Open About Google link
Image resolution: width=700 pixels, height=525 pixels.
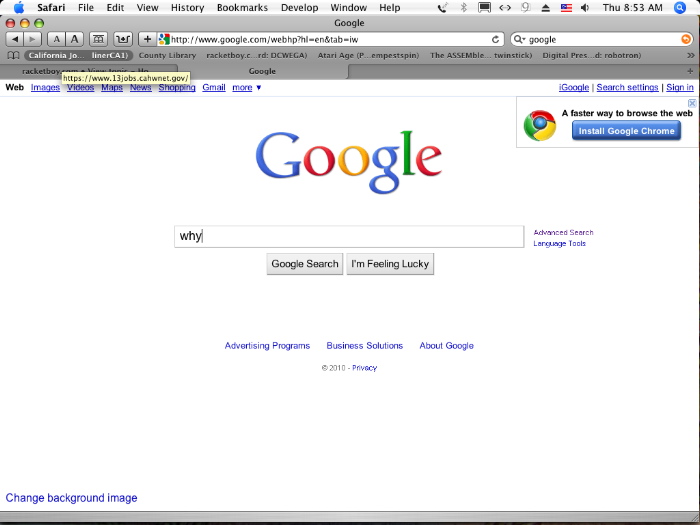(x=446, y=346)
